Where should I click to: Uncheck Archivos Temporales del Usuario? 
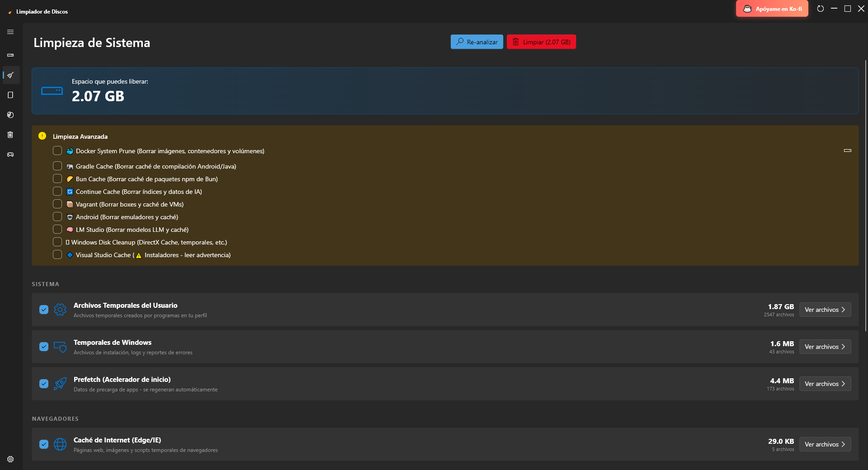[44, 310]
